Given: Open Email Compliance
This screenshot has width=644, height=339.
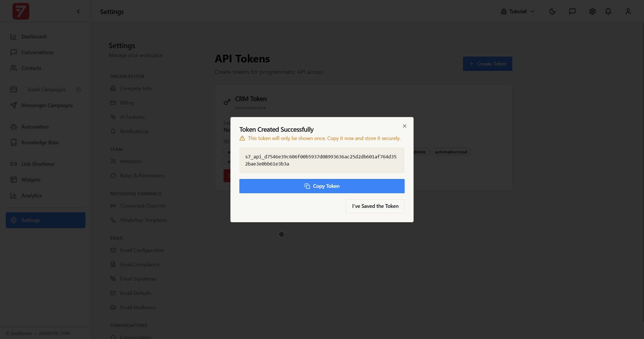Looking at the screenshot, I should 146,265.
